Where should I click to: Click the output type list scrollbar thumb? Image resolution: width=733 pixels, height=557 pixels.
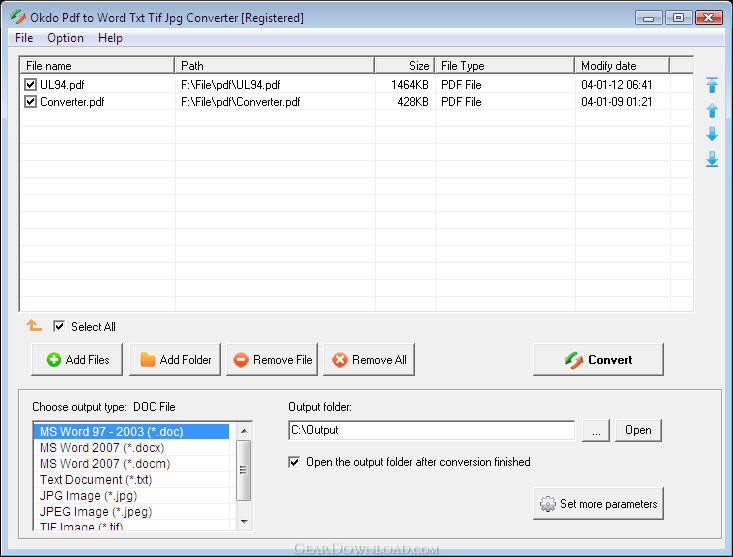pyautogui.click(x=244, y=470)
